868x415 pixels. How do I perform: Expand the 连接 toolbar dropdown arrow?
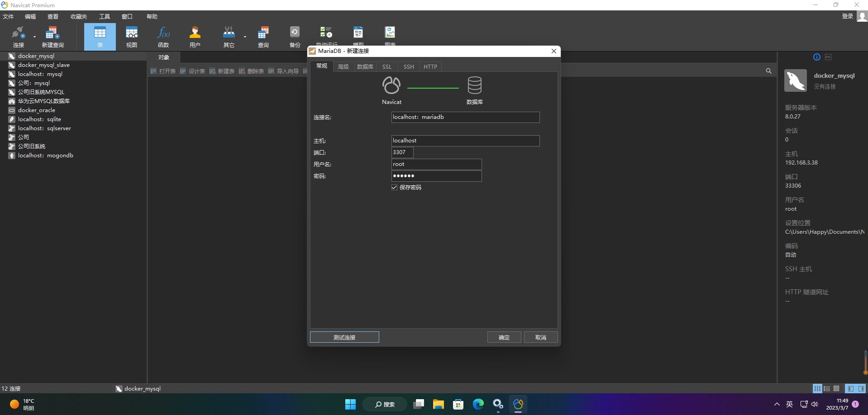34,37
